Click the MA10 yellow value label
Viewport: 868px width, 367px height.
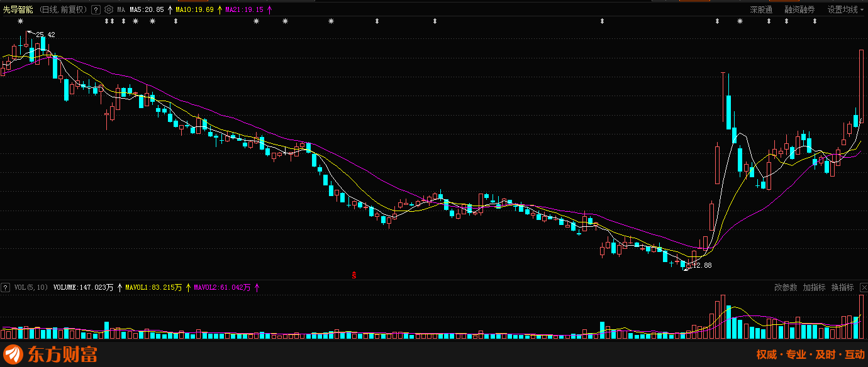194,10
